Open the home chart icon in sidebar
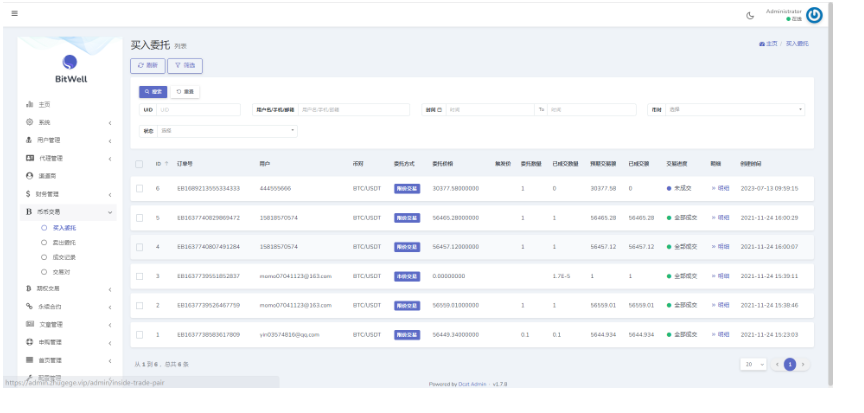The image size is (864, 413). point(30,104)
